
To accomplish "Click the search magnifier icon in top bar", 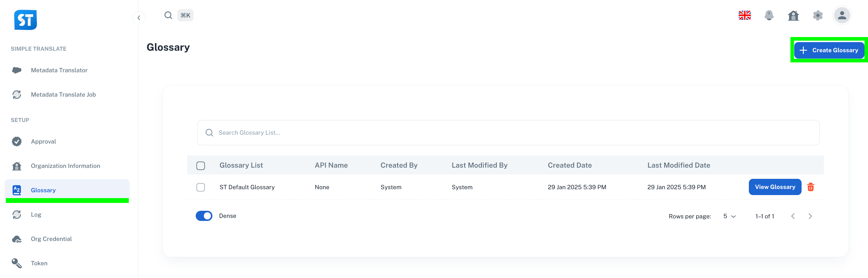I will [x=168, y=15].
